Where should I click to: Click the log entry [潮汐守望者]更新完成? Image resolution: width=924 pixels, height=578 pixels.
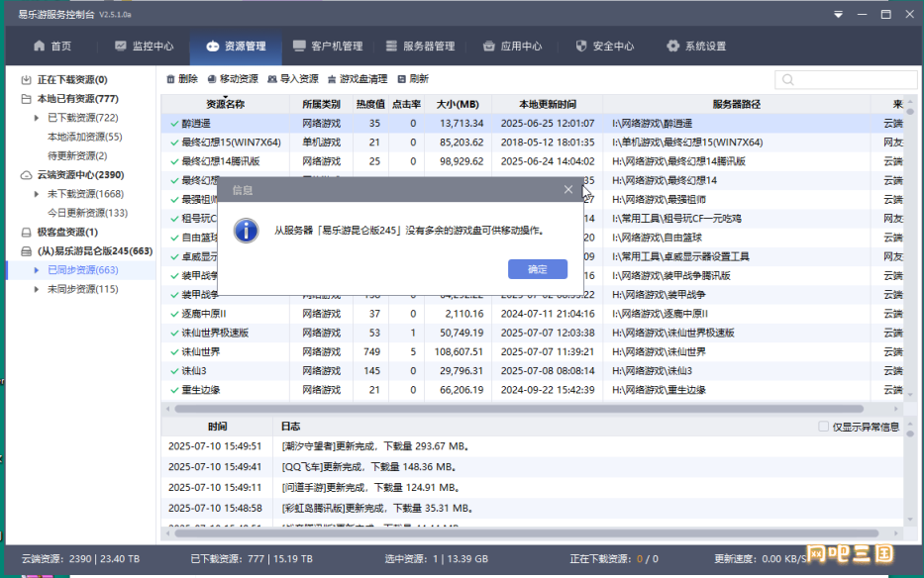[376, 446]
